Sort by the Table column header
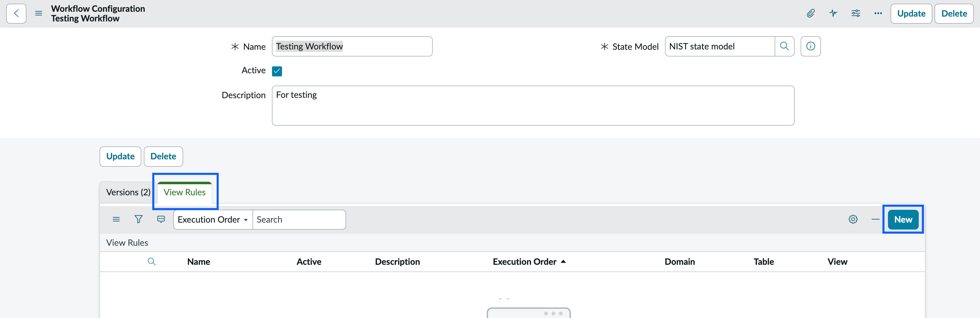Screen dimensions: 980x318 tap(763, 262)
